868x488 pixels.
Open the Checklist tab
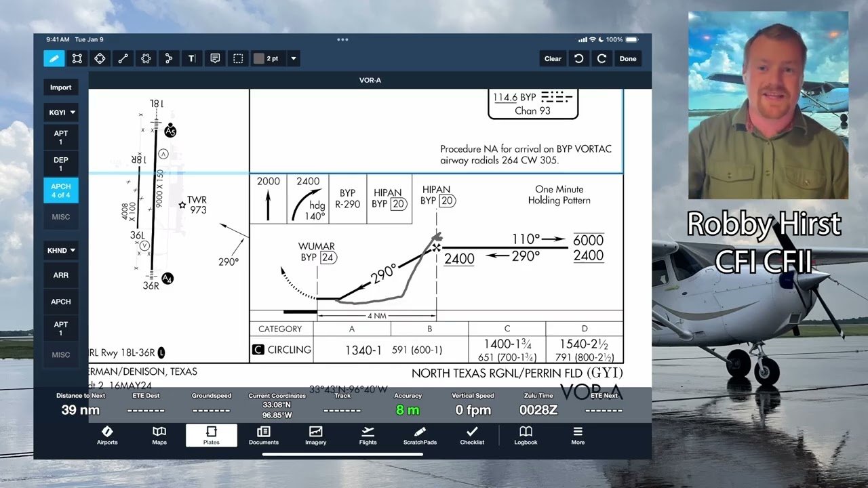(472, 435)
